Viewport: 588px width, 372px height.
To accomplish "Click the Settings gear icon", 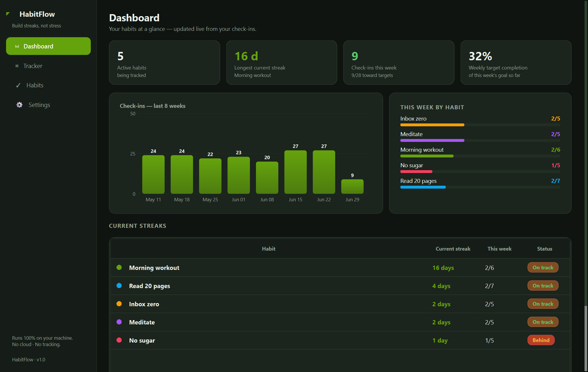I will pos(19,105).
